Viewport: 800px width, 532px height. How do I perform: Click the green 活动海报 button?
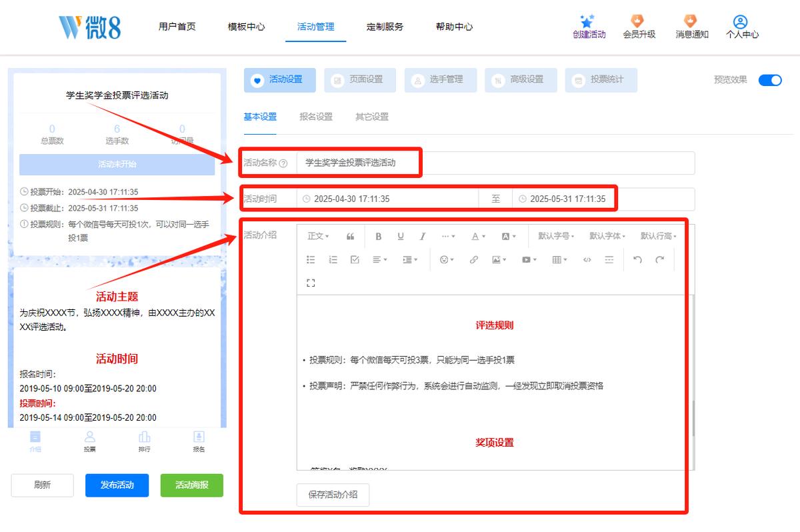tap(191, 485)
